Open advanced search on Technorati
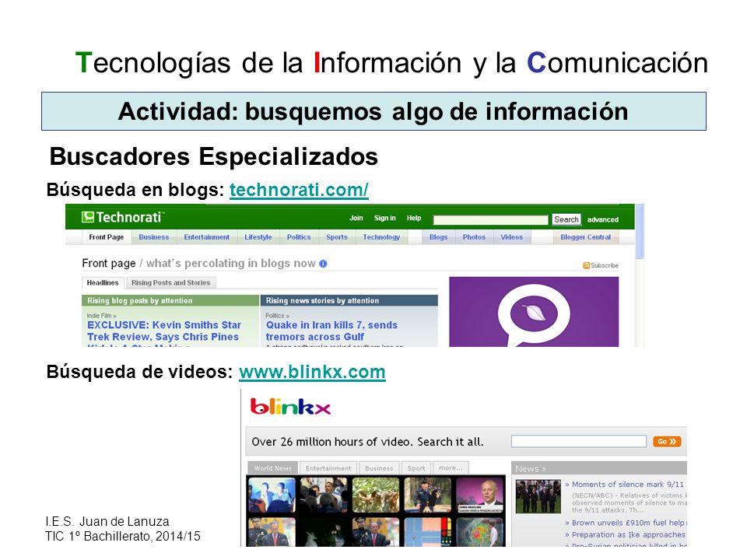The width and height of the screenshot is (747, 560). (x=602, y=219)
